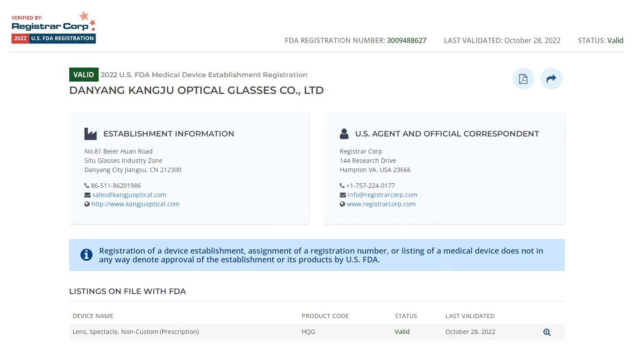Image resolution: width=644 pixels, height=355 pixels.
Task: Click the factory icon beside Establishment Information
Action: (90, 134)
